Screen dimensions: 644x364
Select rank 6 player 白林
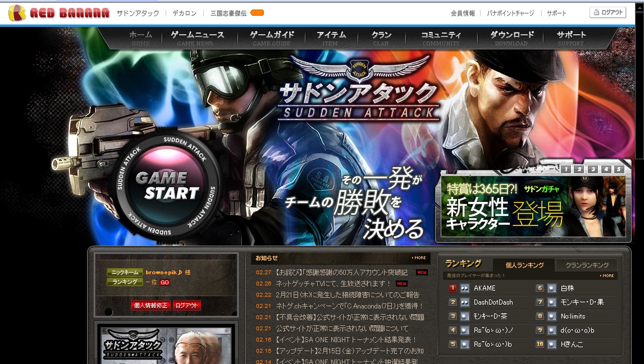567,288
